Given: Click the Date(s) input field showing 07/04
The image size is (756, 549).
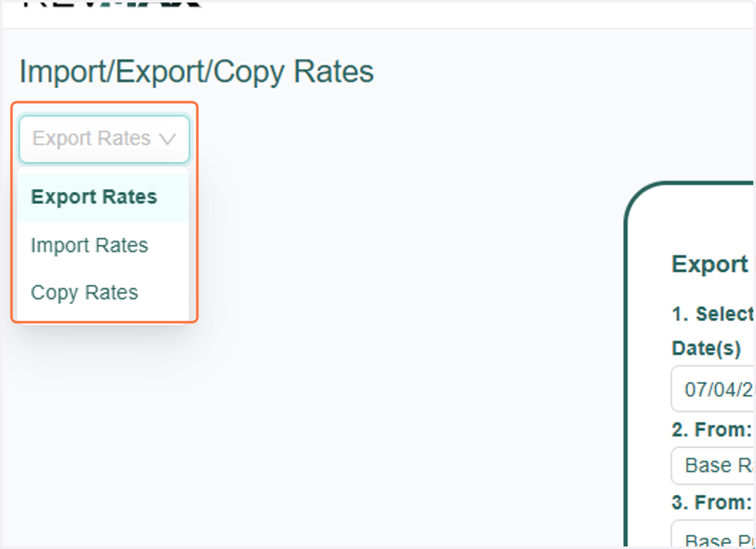Looking at the screenshot, I should pyautogui.click(x=713, y=389).
